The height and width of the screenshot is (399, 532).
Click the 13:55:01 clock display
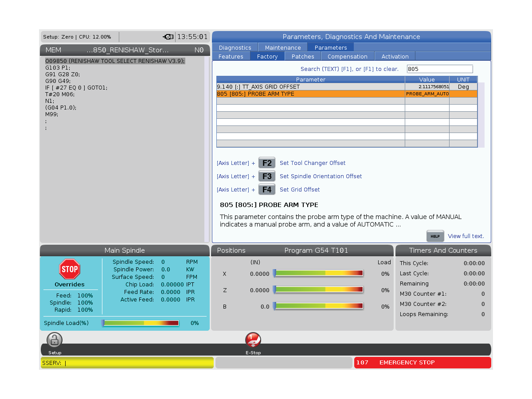click(x=192, y=37)
